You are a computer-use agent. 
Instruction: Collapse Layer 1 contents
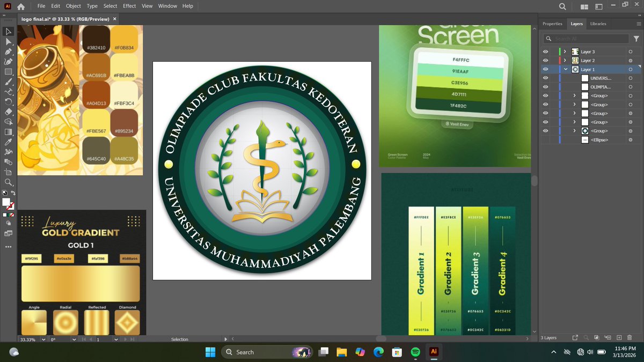[x=565, y=69]
